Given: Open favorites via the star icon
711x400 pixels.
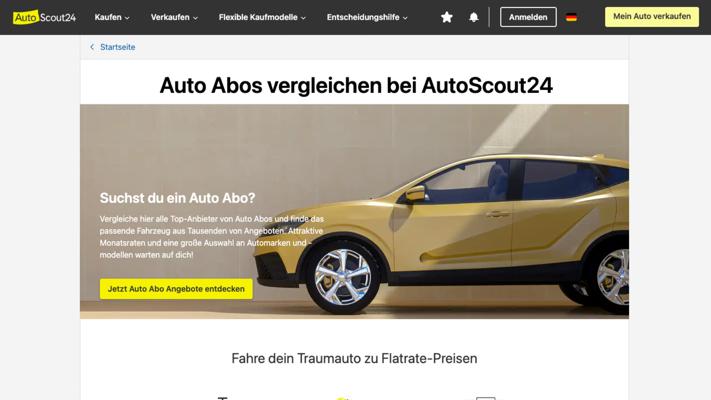Looking at the screenshot, I should coord(447,17).
